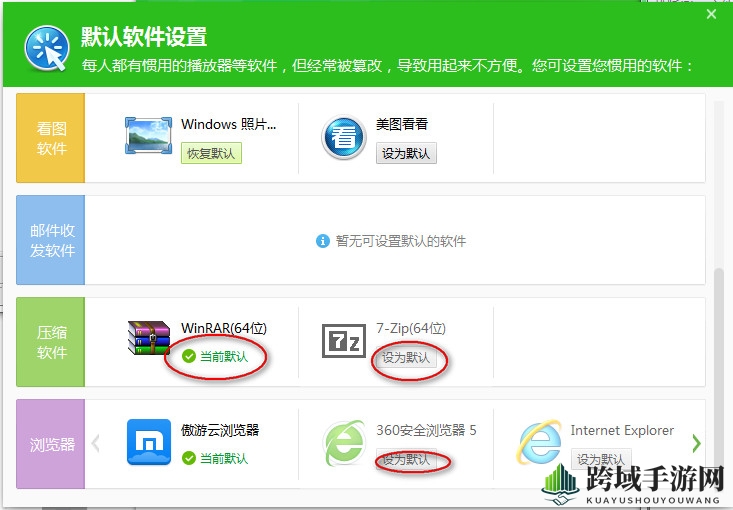Click the Windows 照片... label
The width and height of the screenshot is (733, 510).
point(229,124)
